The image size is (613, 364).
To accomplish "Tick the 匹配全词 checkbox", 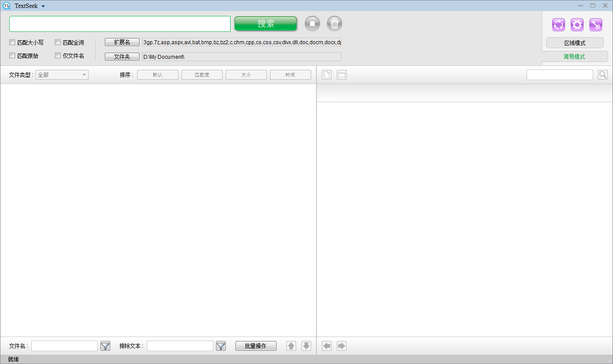I will click(58, 42).
